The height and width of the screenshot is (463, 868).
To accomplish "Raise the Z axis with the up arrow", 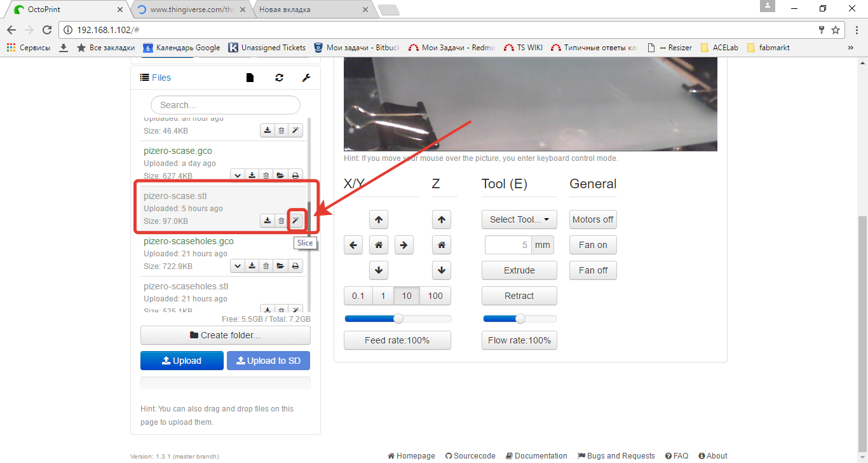I will tap(441, 219).
